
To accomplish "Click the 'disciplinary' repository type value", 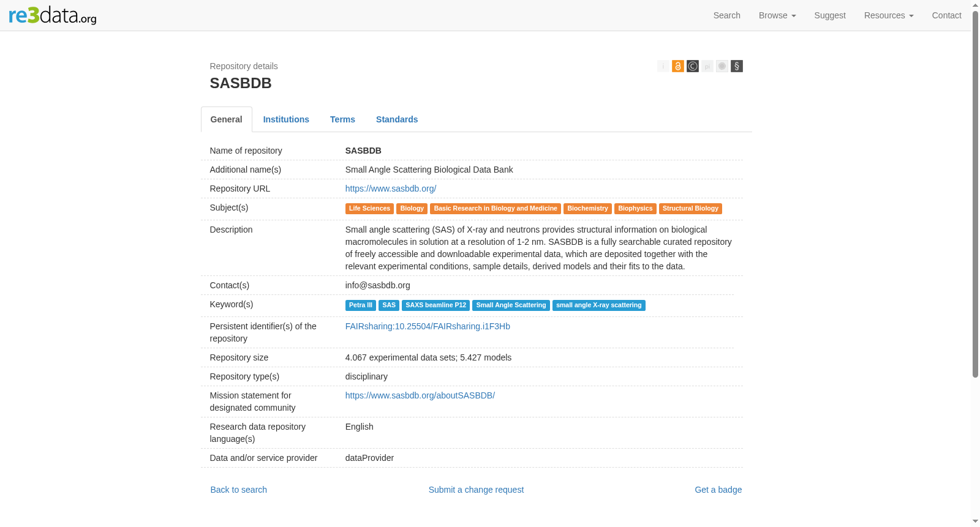I will click(x=366, y=376).
